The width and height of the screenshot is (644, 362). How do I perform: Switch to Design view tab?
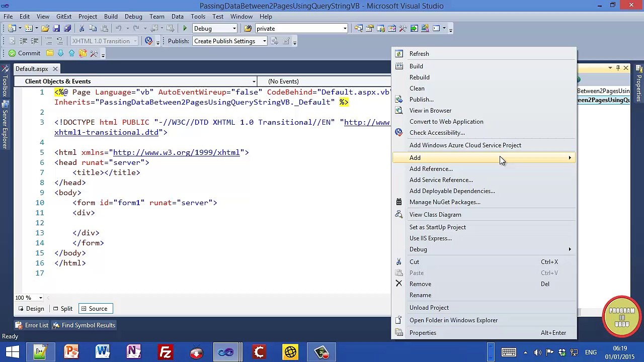pos(31,309)
